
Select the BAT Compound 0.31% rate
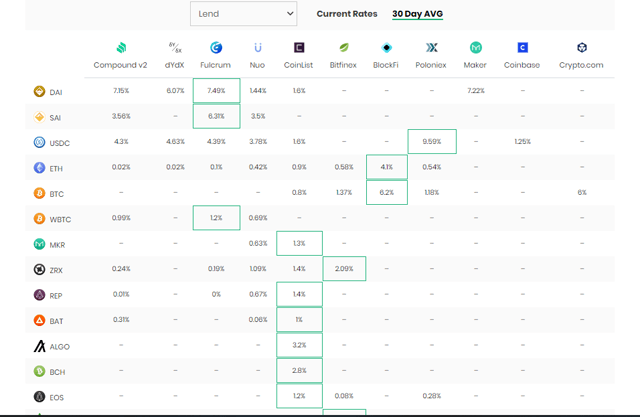coord(121,319)
